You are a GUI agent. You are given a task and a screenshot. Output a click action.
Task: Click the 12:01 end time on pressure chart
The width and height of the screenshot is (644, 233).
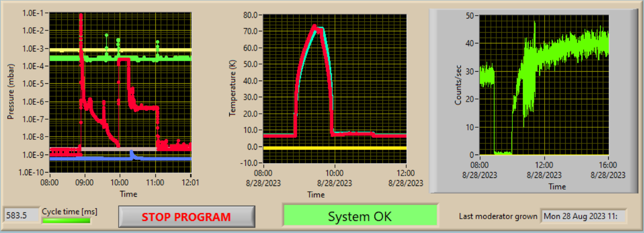coord(191,183)
